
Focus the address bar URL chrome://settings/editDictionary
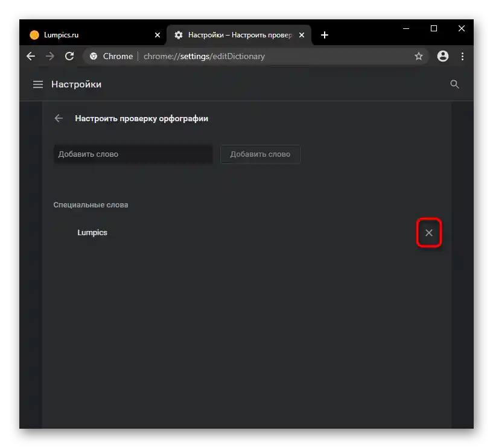(x=204, y=56)
